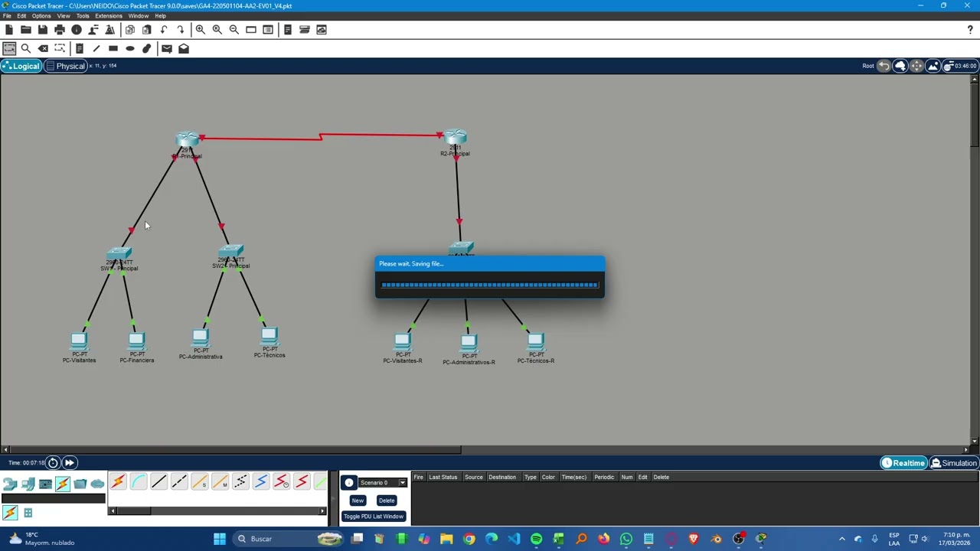The width and height of the screenshot is (980, 551).
Task: Switch to Physical workspace view
Action: tap(65, 66)
